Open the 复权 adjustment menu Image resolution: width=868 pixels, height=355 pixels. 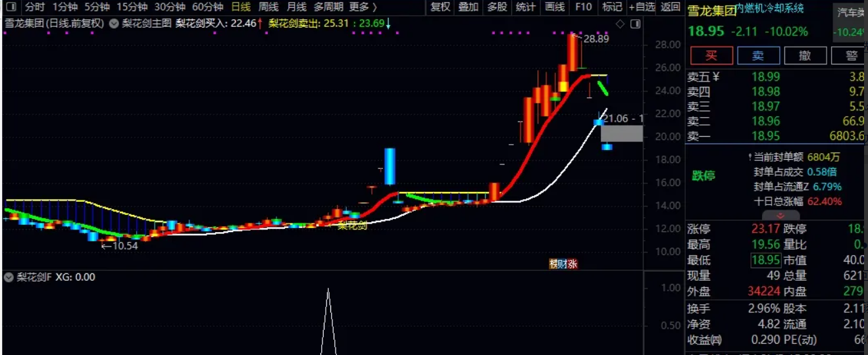click(440, 7)
